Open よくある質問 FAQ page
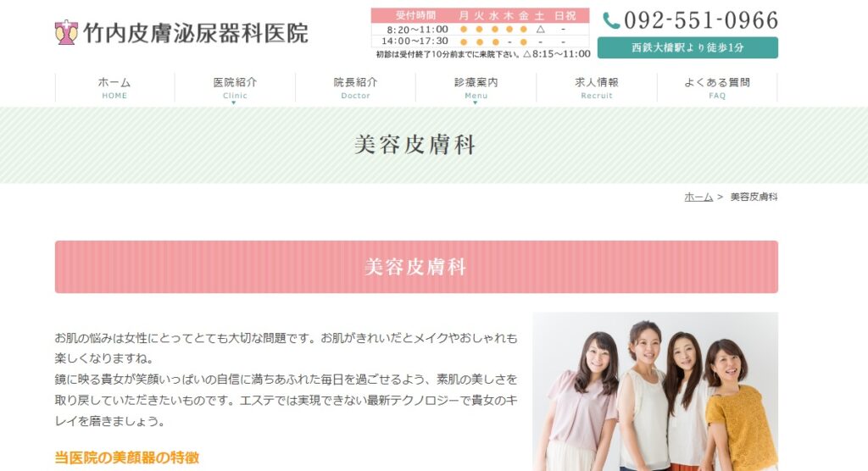Viewport: 868px width, 471px height. click(x=717, y=87)
